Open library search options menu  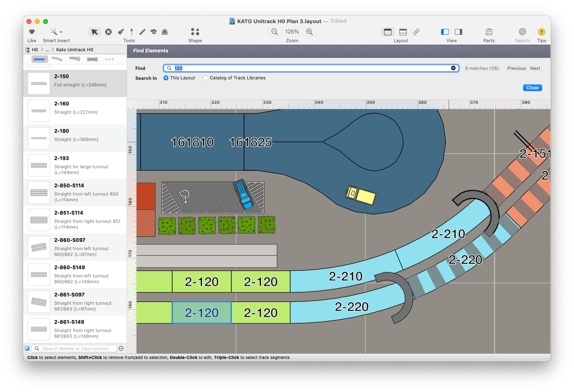pyautogui.click(x=121, y=349)
